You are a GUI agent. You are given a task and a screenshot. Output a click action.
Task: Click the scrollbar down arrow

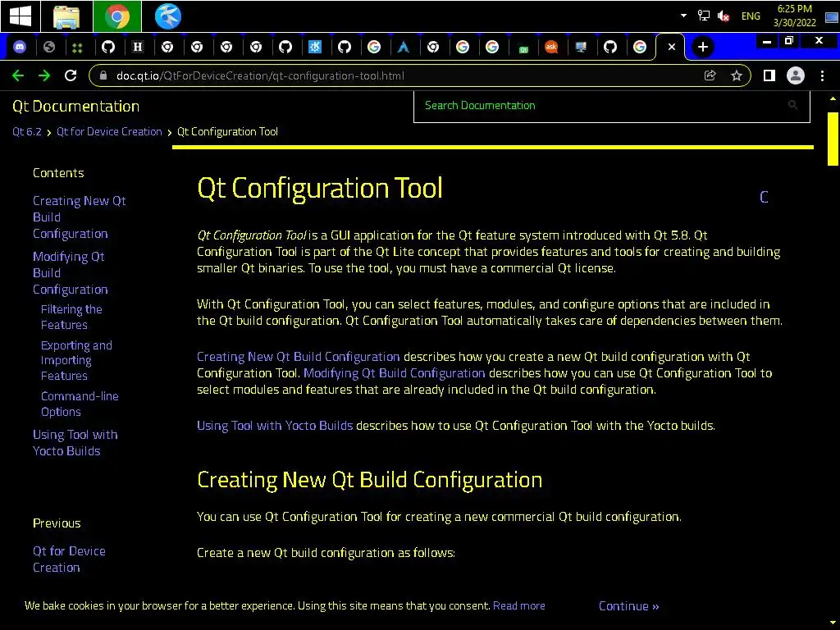[833, 623]
